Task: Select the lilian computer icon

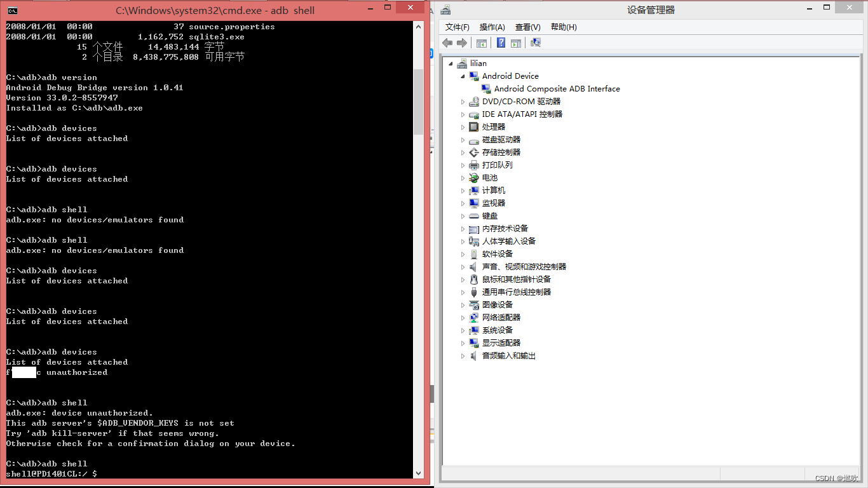Action: pos(462,64)
